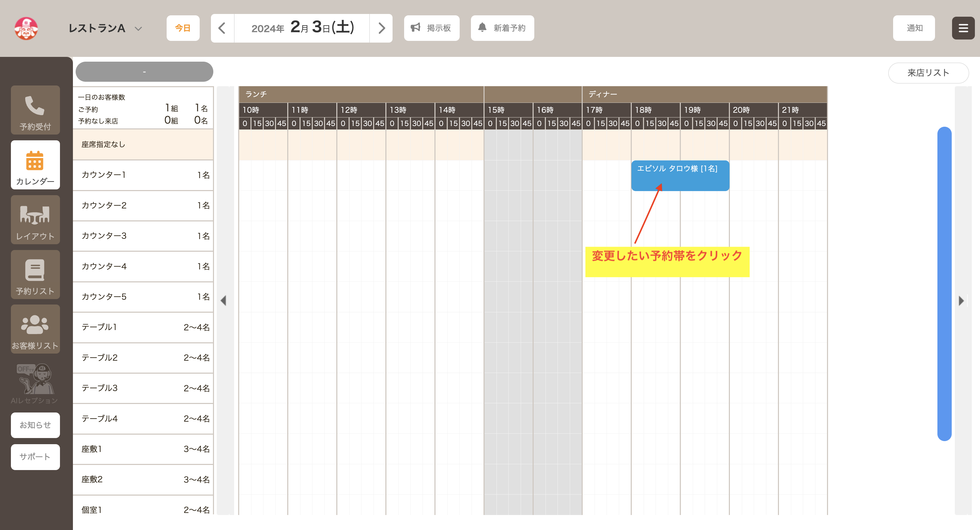Select the 個室1 seat row
Viewport: 980px width, 530px height.
click(x=143, y=505)
